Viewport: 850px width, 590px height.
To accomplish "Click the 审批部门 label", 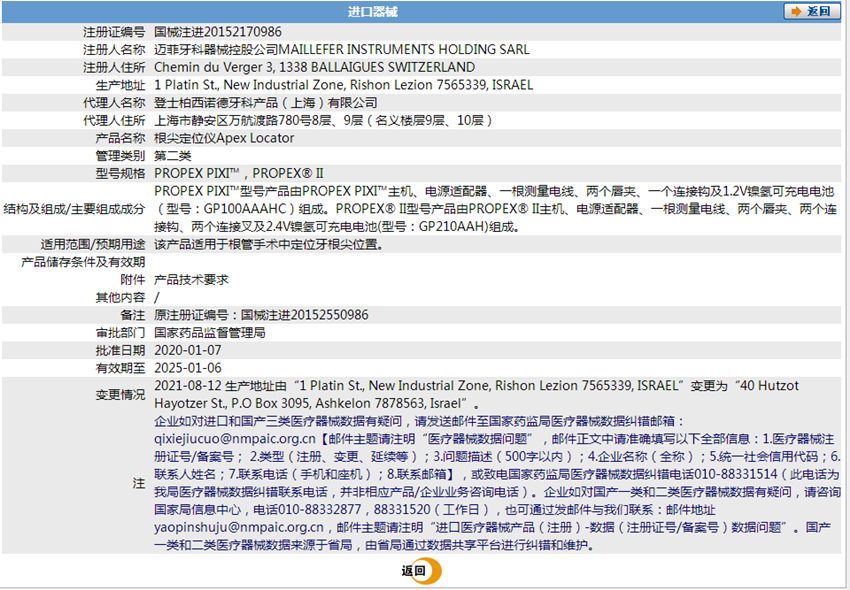I will tap(120, 333).
